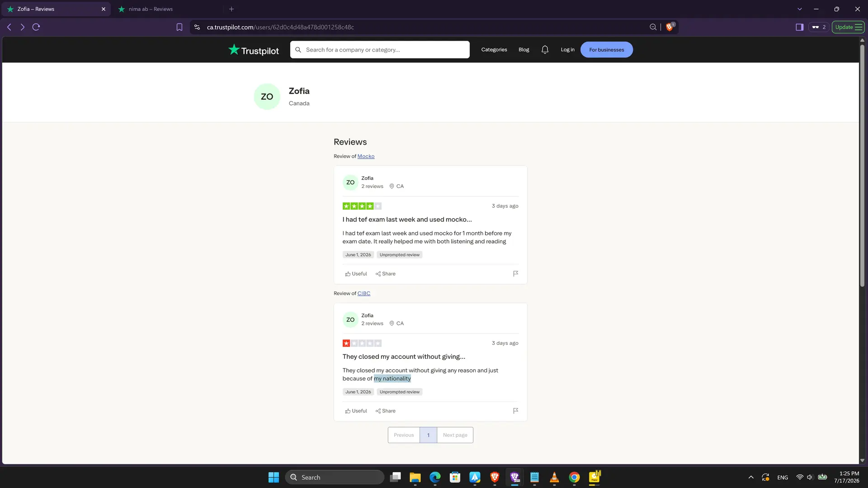Open a new tab with plus button
The image size is (868, 488).
pyautogui.click(x=231, y=9)
